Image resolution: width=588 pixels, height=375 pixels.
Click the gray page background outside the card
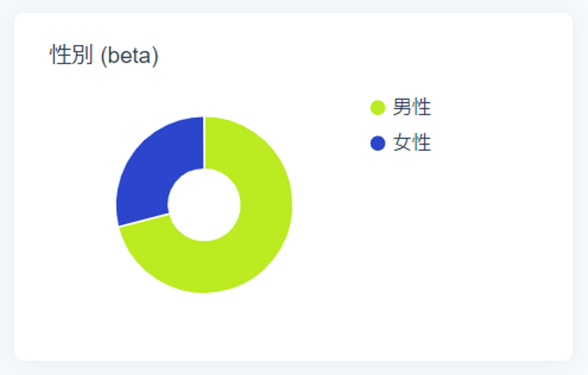pyautogui.click(x=580, y=368)
